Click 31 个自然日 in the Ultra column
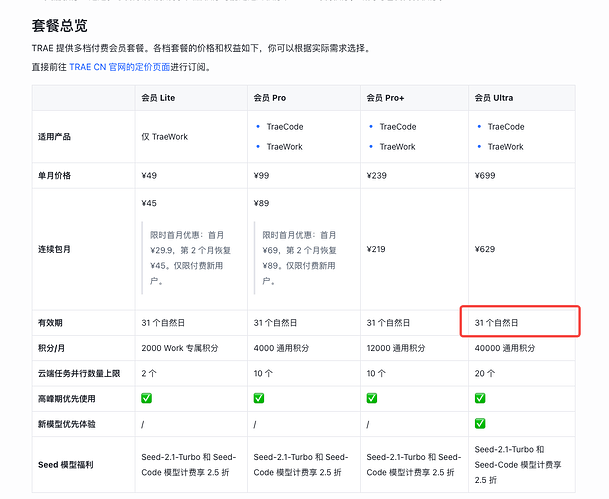Screen dimensions: 609x499 496,323
